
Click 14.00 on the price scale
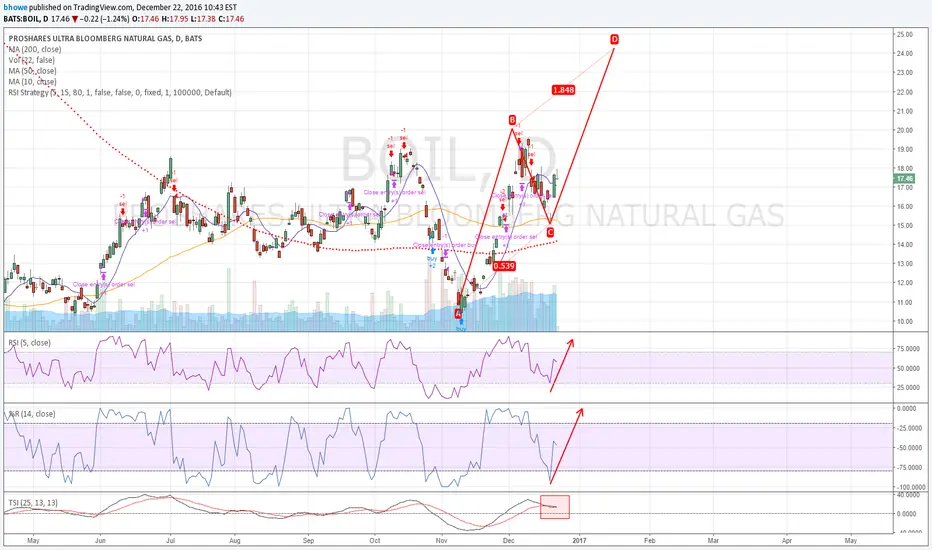coord(905,244)
